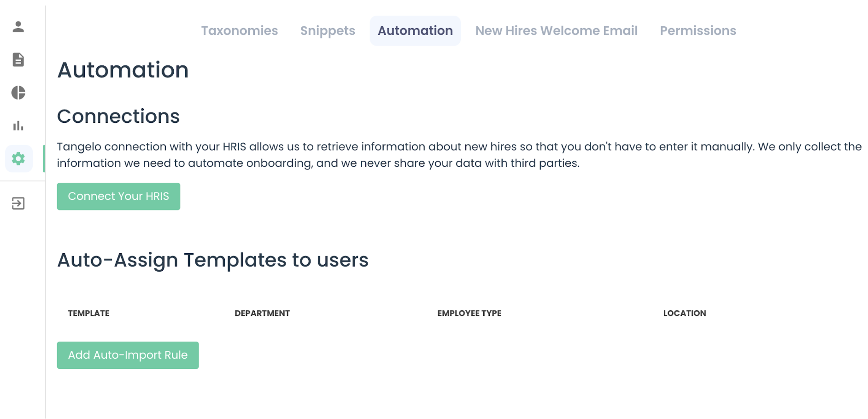This screenshot has width=868, height=419.
Task: Click the Tangelo HRIS connection description text
Action: point(459,155)
